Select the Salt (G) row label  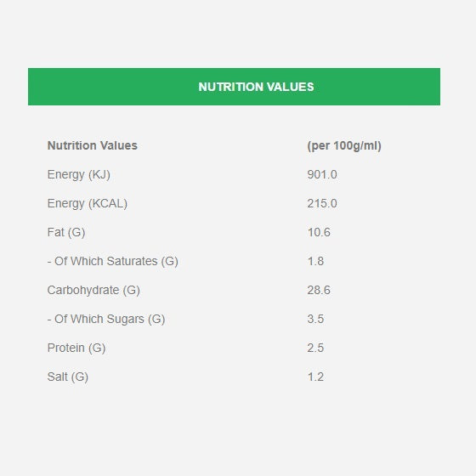pos(68,377)
